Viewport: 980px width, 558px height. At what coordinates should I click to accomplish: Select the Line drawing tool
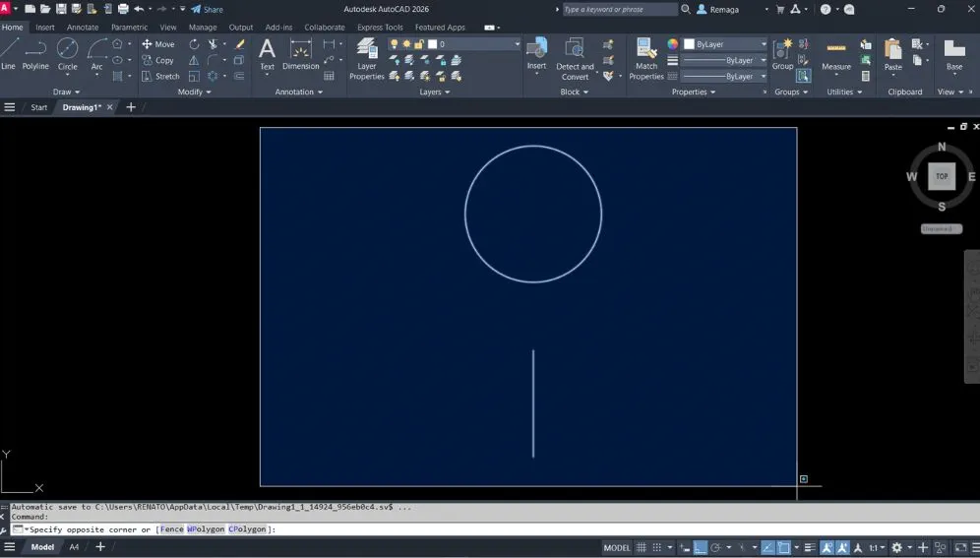[9, 54]
